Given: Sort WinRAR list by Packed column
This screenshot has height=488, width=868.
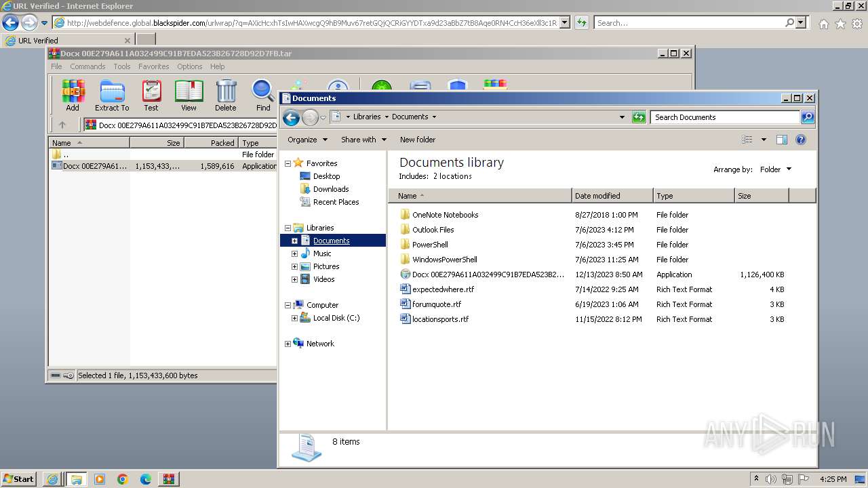Looking at the screenshot, I should click(x=210, y=143).
